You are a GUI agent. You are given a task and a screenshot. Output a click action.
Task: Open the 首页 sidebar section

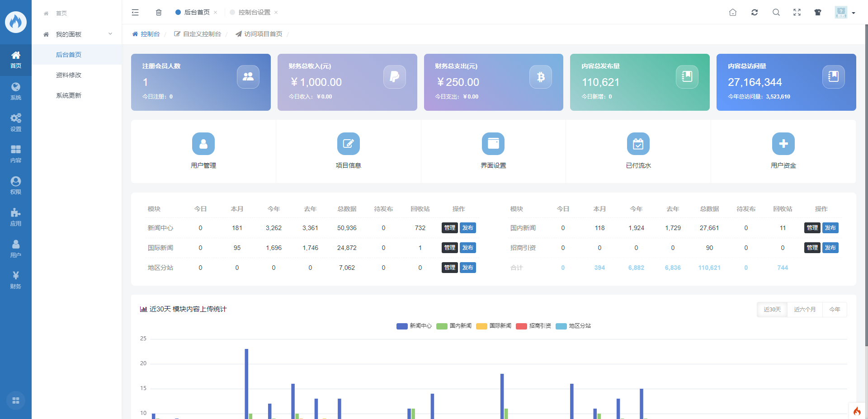(16, 60)
